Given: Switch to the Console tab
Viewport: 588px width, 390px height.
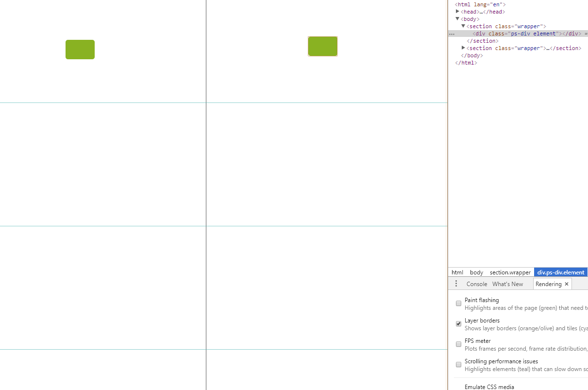Looking at the screenshot, I should (x=476, y=284).
